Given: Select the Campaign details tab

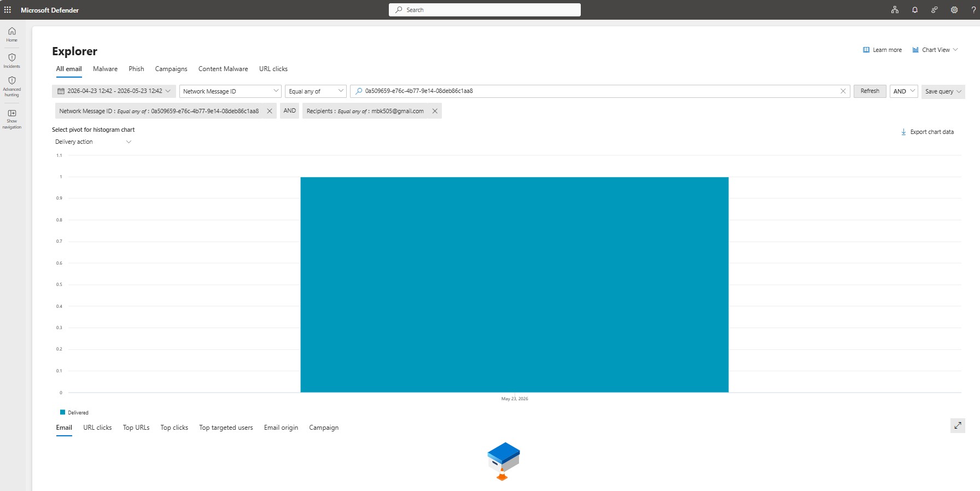Looking at the screenshot, I should coord(324,428).
